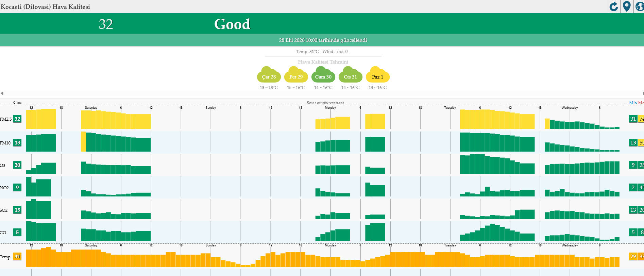Image resolution: width=644 pixels, height=276 pixels.
Task: Click the PM10 current value 13
Action: pos(17,143)
